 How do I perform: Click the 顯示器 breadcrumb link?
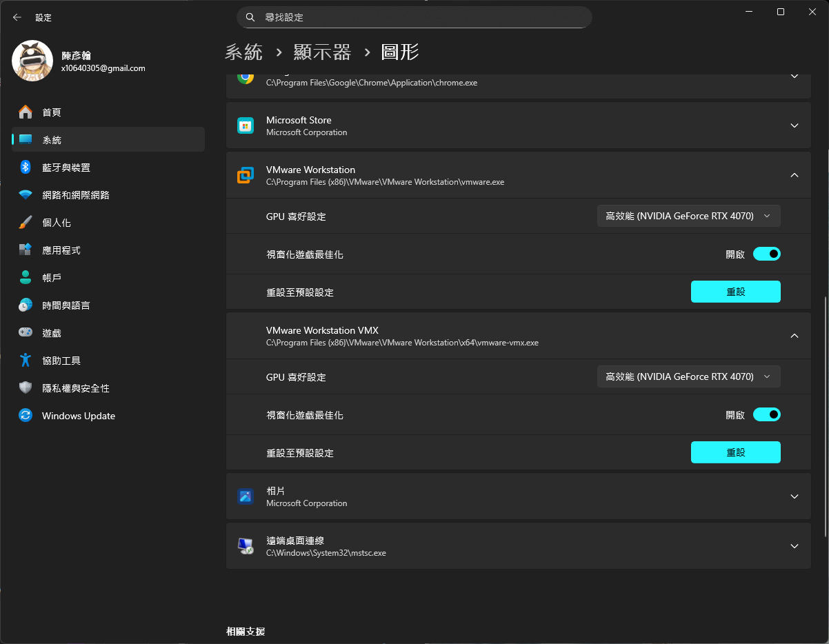(322, 52)
